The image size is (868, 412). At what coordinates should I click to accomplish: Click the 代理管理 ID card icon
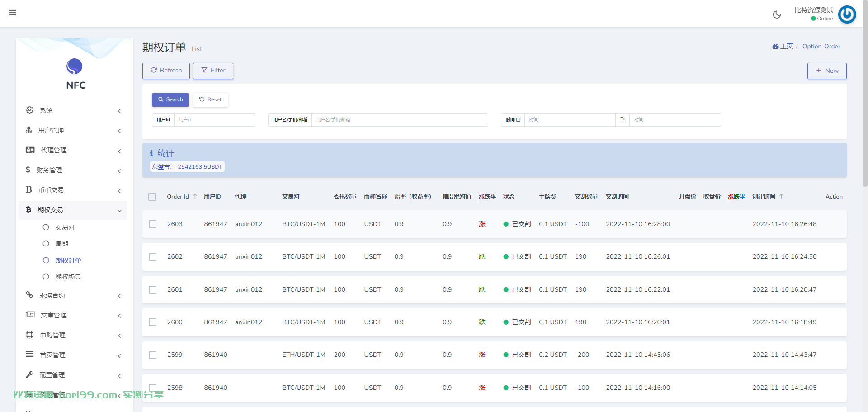[x=30, y=150]
